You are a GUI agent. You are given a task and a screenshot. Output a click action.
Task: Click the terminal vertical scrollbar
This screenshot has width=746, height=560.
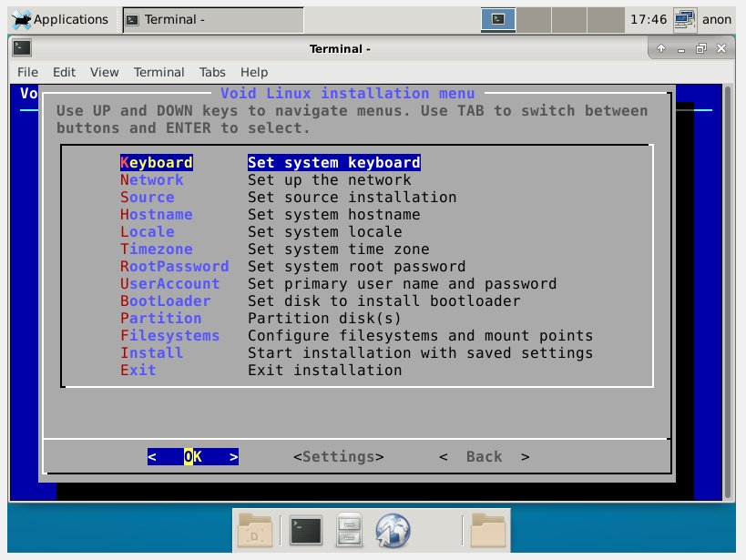click(x=728, y=292)
